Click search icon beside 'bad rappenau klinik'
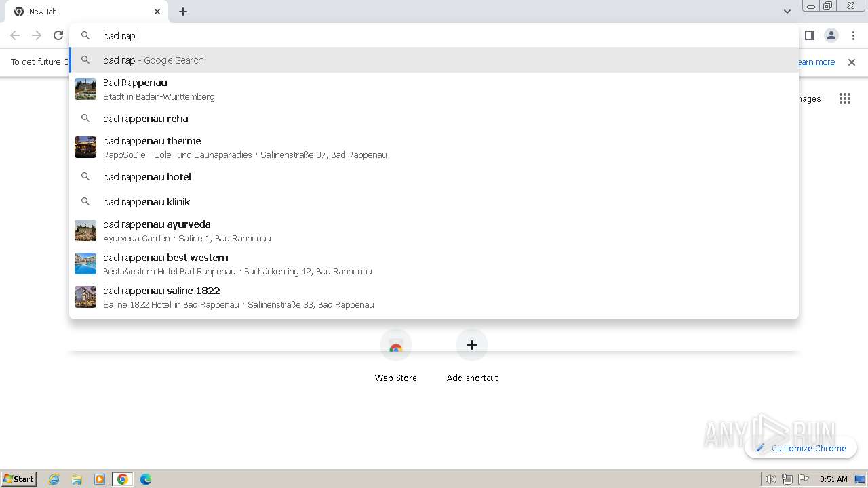 (x=85, y=202)
